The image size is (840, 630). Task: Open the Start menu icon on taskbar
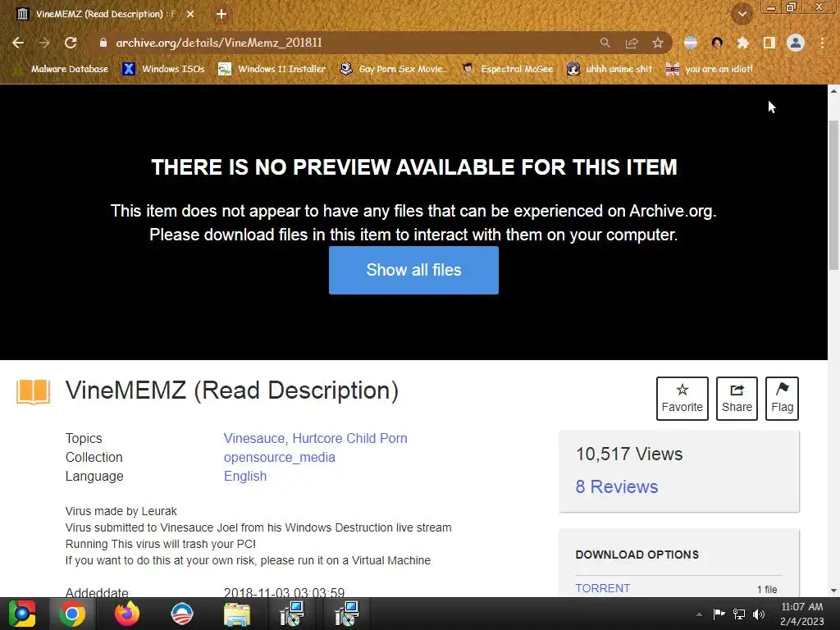pos(22,614)
